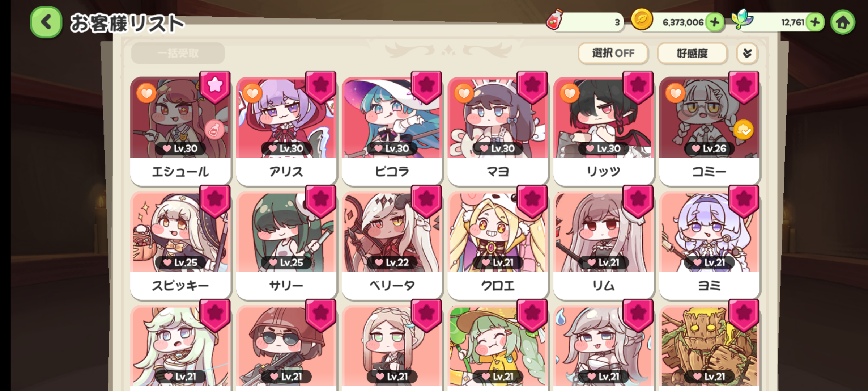Tap the gold coin currency icon
This screenshot has width=868, height=391.
[x=642, y=19]
